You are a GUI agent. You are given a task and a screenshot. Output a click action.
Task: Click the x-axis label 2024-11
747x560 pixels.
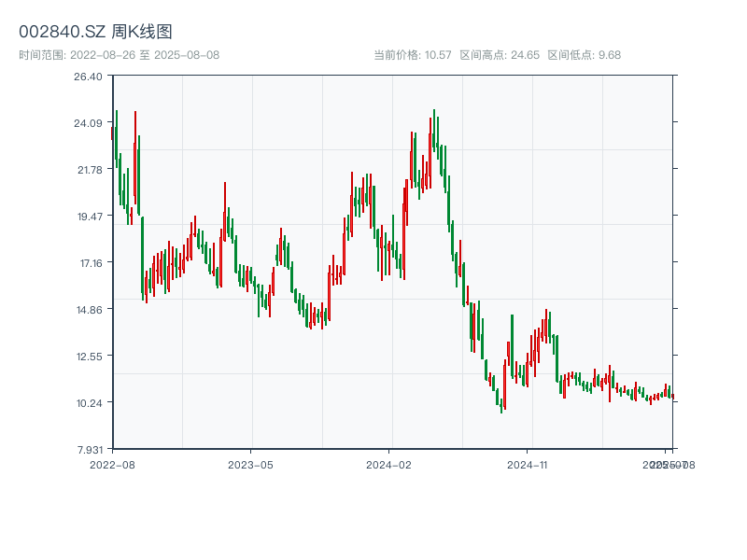coord(527,465)
